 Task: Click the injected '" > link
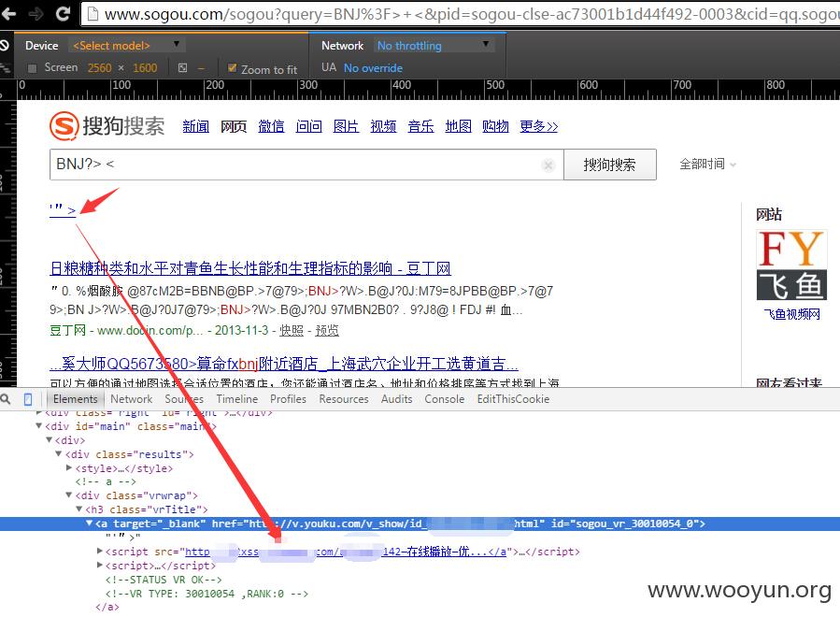[x=63, y=209]
